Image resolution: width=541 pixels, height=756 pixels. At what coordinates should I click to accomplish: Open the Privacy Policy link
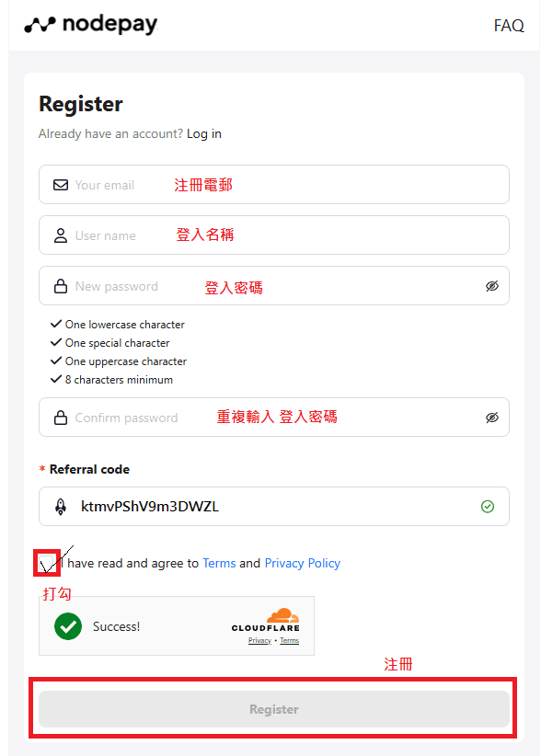tap(303, 563)
